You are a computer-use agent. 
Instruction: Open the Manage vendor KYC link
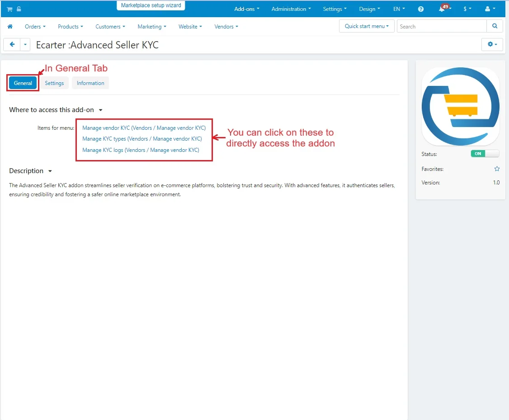point(144,128)
